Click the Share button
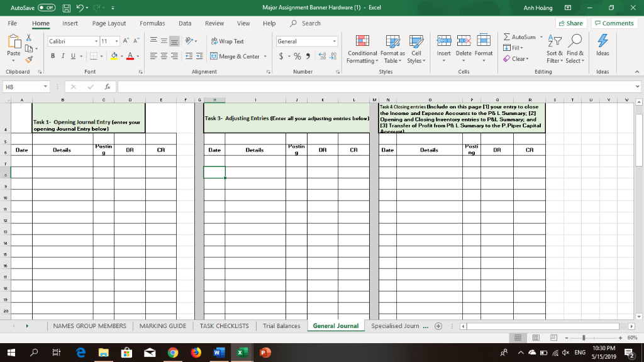The height and width of the screenshot is (362, 644). (x=572, y=23)
